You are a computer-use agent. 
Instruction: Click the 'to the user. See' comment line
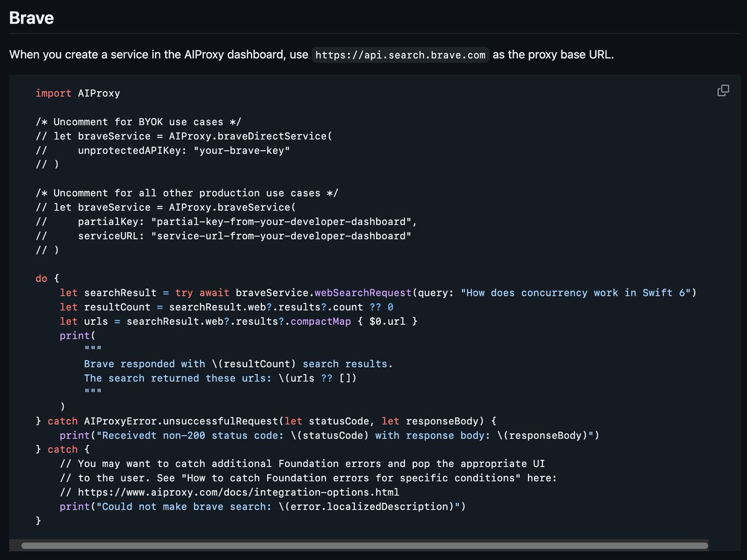click(308, 478)
